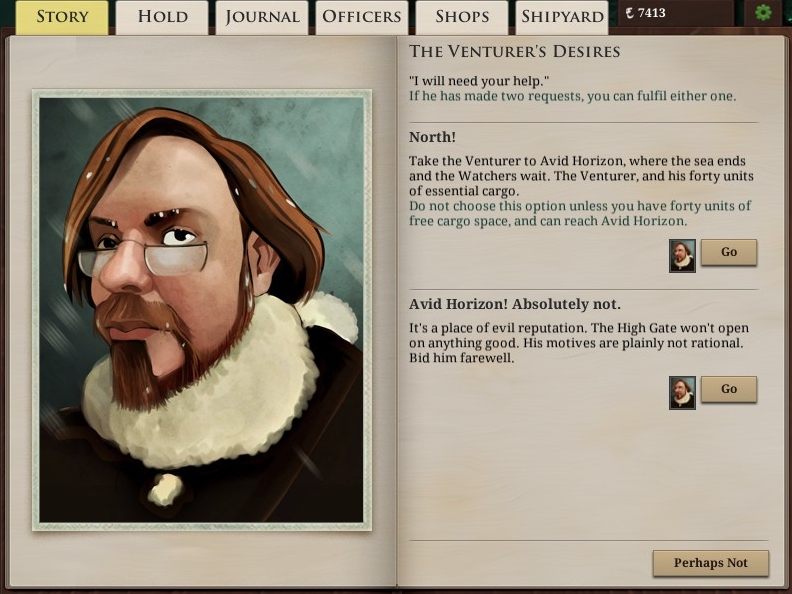Click the Perhaps Not button

tap(711, 563)
